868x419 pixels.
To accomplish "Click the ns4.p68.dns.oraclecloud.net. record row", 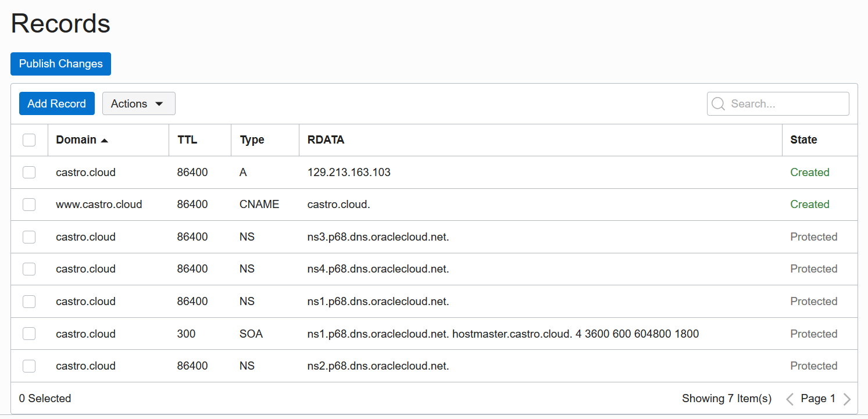I will 378,269.
